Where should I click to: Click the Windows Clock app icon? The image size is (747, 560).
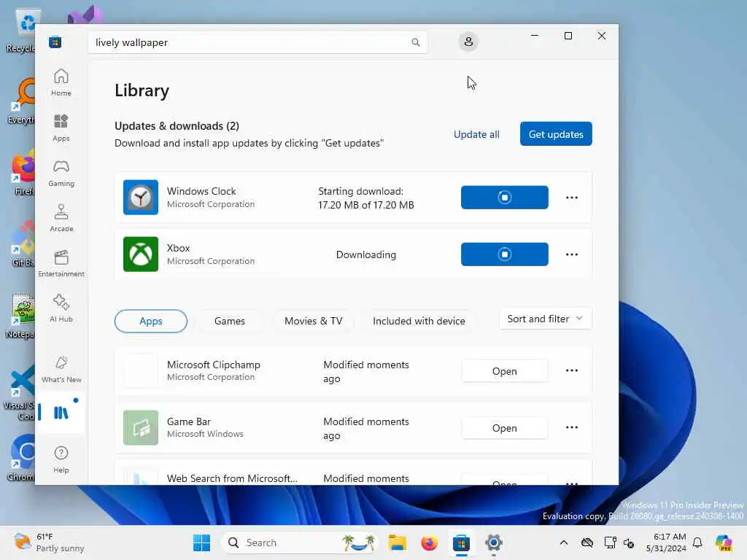click(x=141, y=197)
